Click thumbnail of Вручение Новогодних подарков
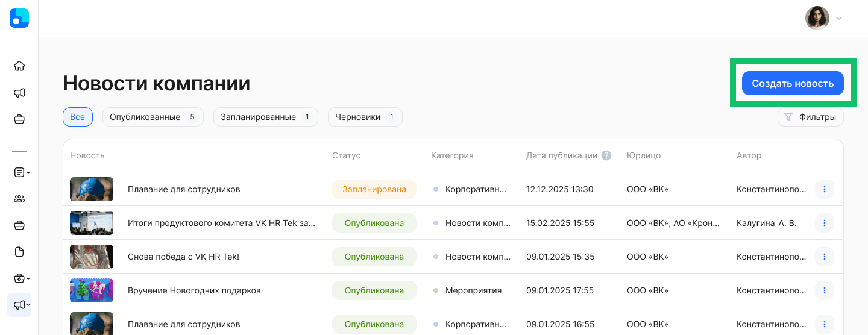Screen dimensions: 868x335 [92, 290]
